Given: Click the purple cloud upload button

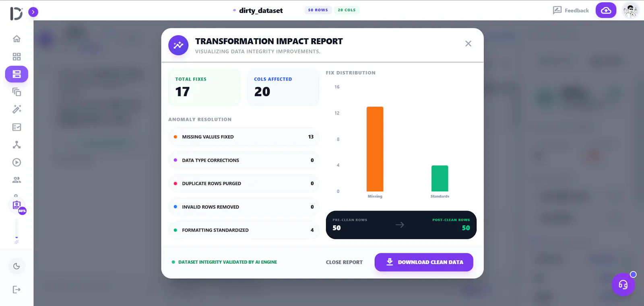Looking at the screenshot, I should [x=606, y=10].
